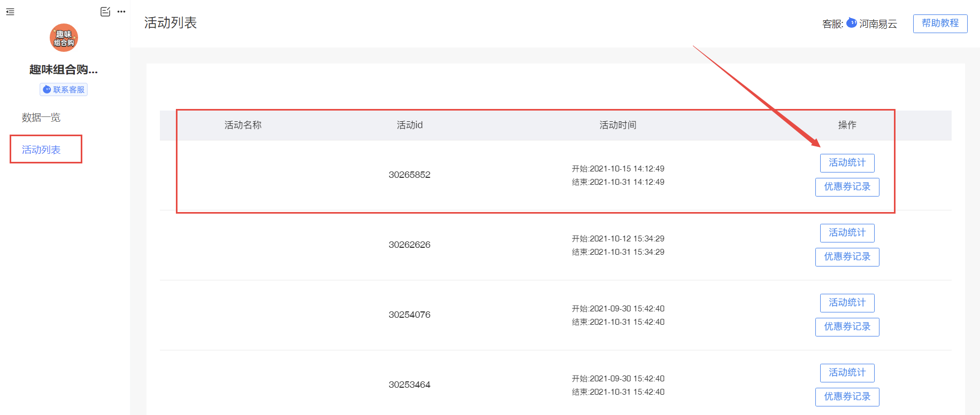The width and height of the screenshot is (980, 415).
Task: Open the three-dot more options menu
Action: [121, 12]
